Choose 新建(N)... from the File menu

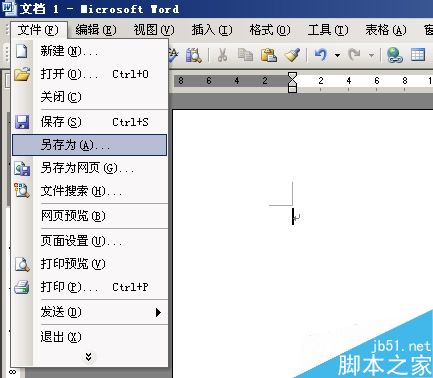click(x=89, y=51)
